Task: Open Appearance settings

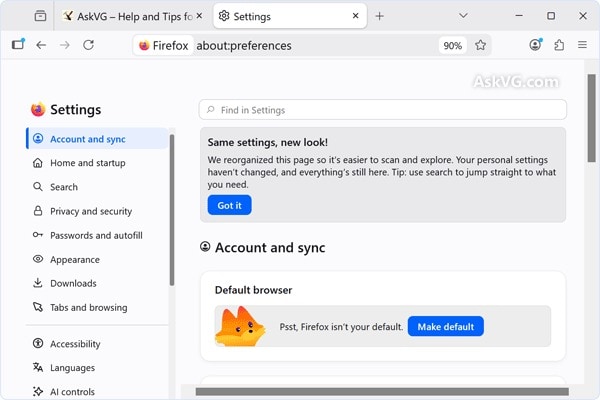Action: tap(97, 260)
